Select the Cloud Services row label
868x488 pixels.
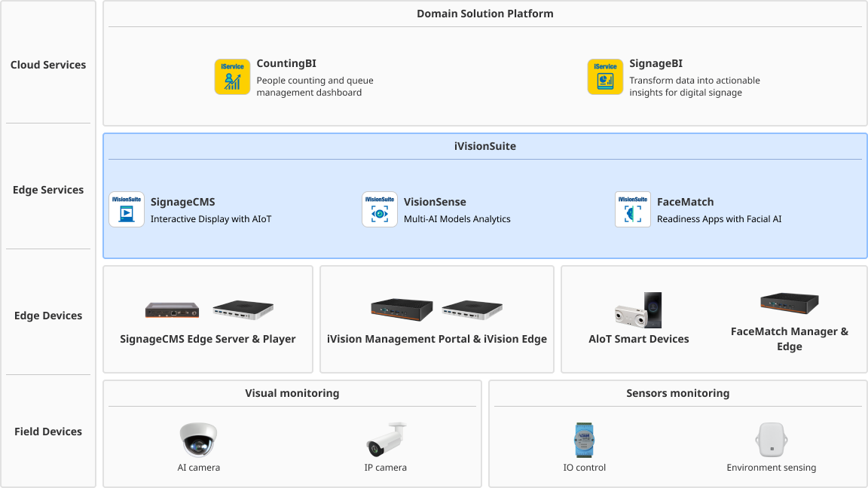point(48,65)
